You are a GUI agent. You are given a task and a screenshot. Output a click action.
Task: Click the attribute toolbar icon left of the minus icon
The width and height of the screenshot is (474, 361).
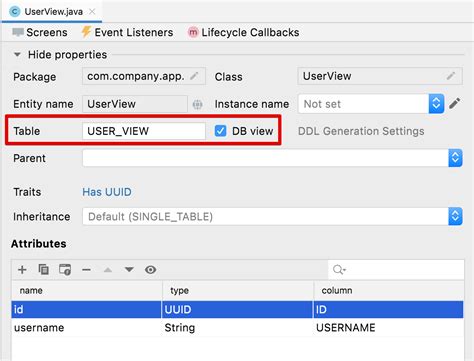click(x=65, y=269)
